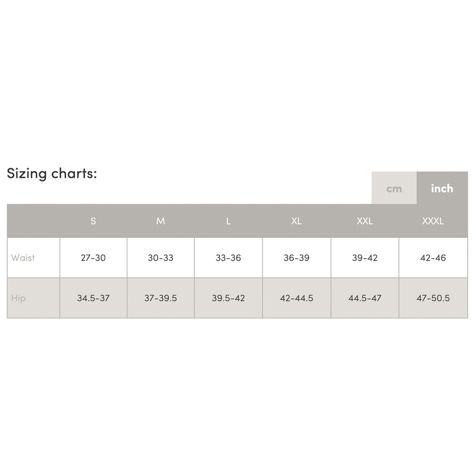Viewport: 476px width, 476px height.
Task: Select hip cell 47-50.5
Action: point(433,298)
